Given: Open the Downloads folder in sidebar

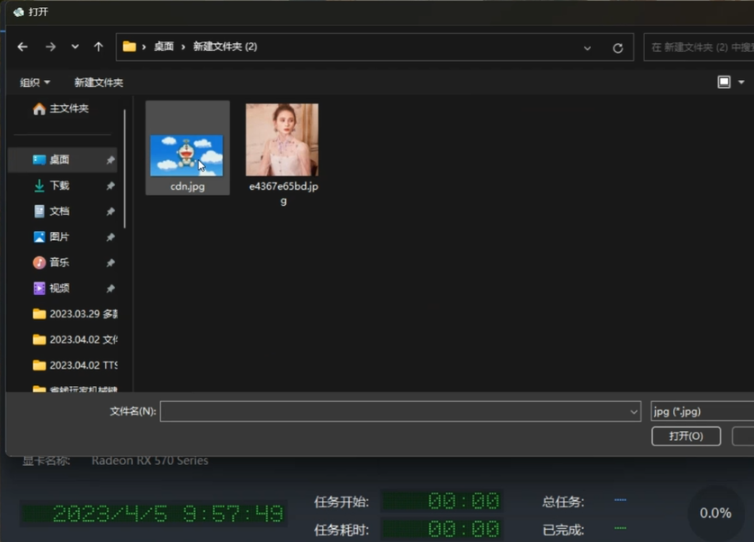Looking at the screenshot, I should [59, 185].
